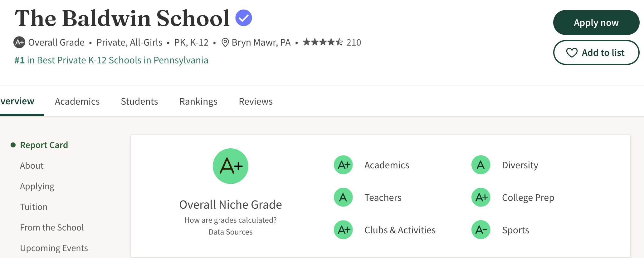Click the large A+ Overall Niche Grade circle
644x258 pixels.
(231, 166)
